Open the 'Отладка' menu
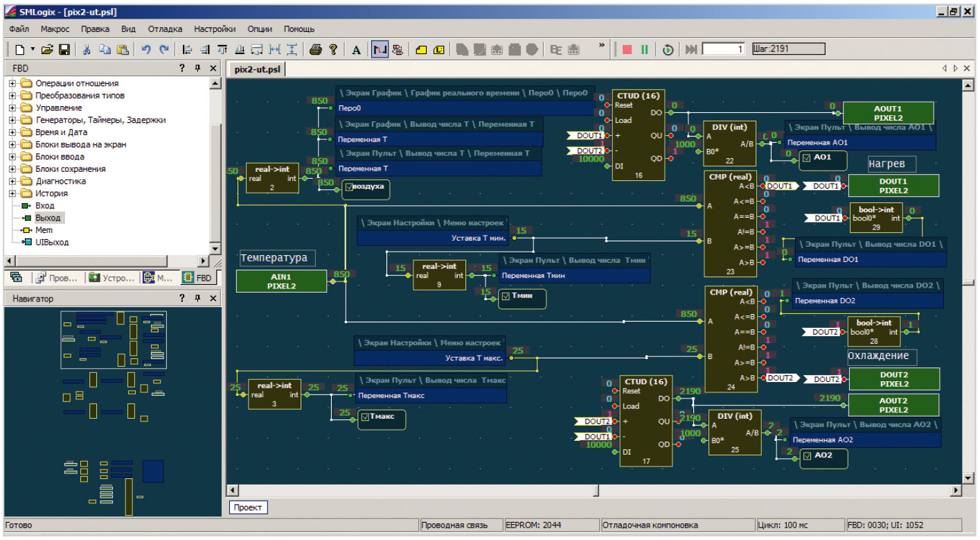This screenshot has height=540, width=980. pos(165,29)
